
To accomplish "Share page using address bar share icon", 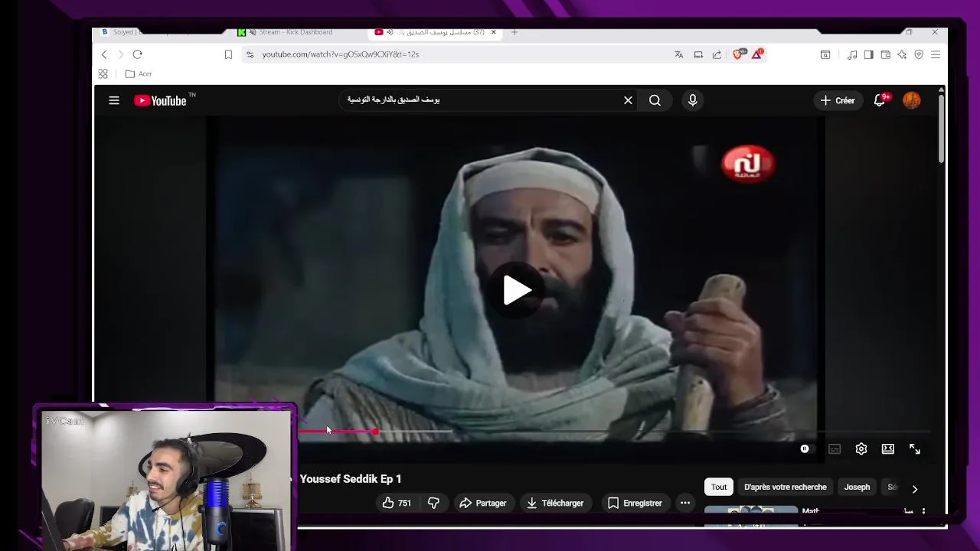I will 717,54.
